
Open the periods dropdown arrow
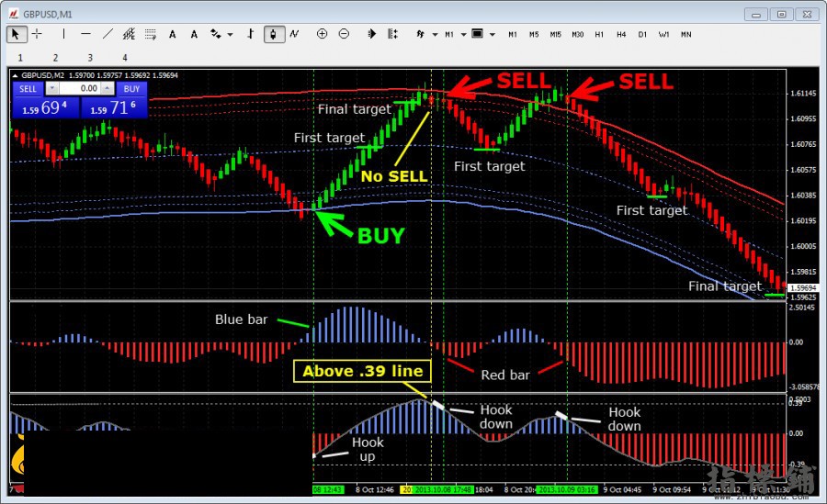464,35
